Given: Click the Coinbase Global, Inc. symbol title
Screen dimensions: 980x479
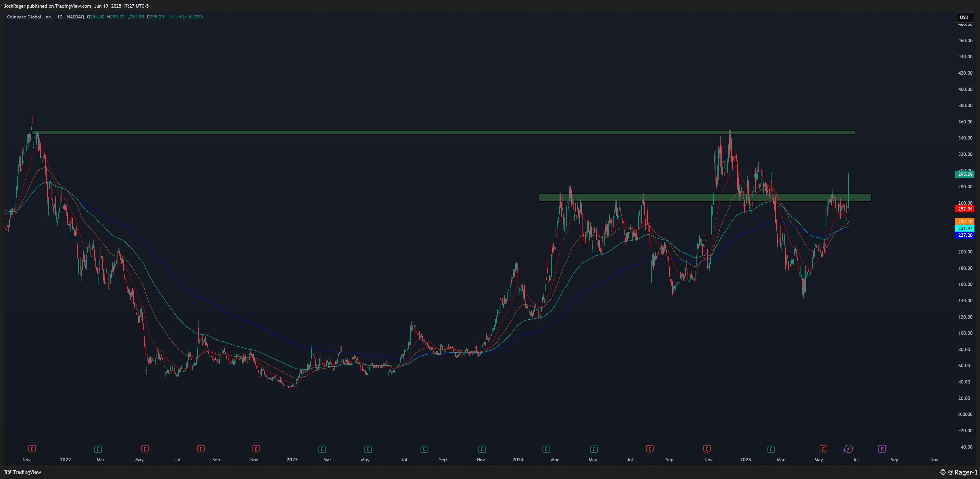Looking at the screenshot, I should (30, 17).
